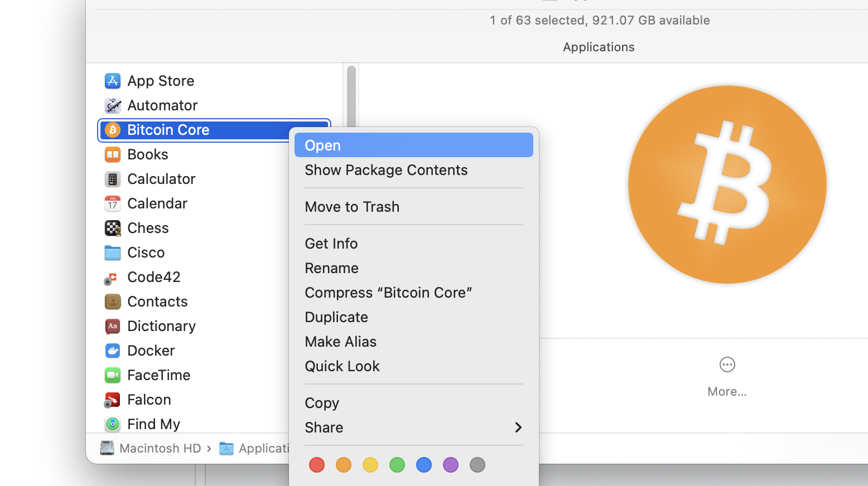
Task: Select the App Store row text
Action: click(161, 81)
